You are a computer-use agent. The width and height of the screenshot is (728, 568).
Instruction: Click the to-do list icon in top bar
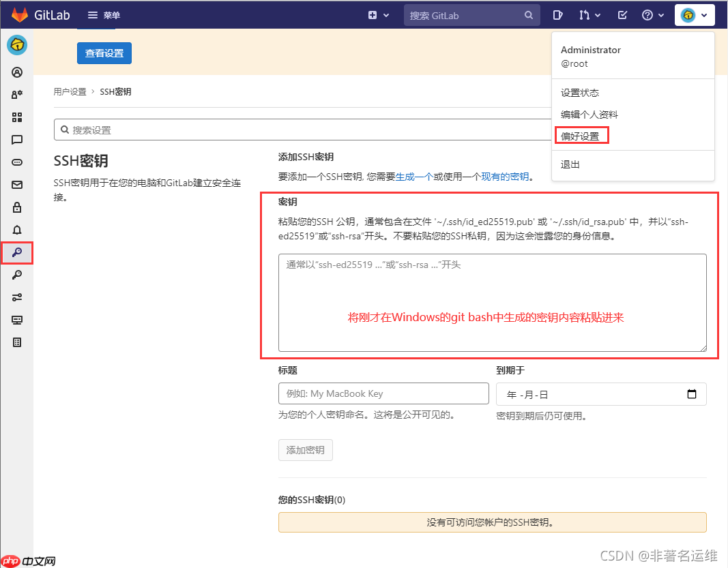pos(622,14)
